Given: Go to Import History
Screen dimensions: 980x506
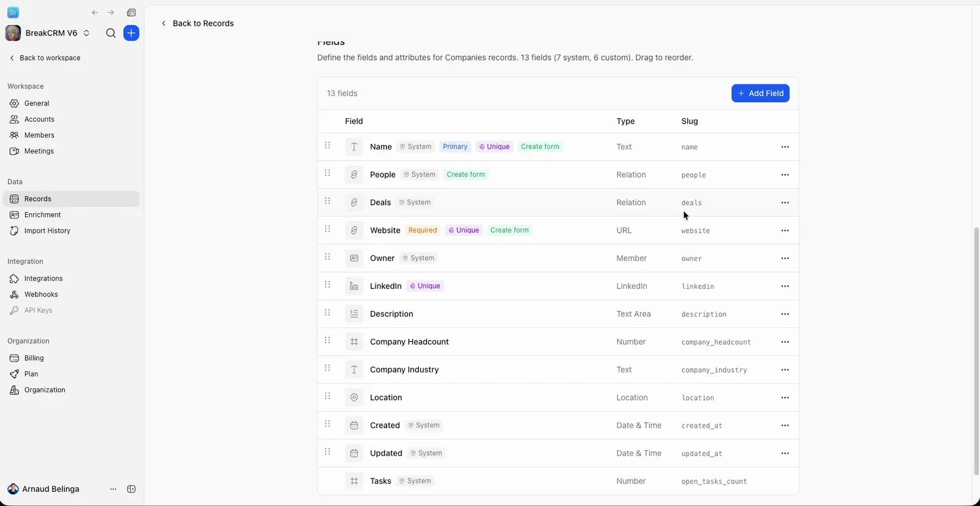Looking at the screenshot, I should click(x=71, y=231).
